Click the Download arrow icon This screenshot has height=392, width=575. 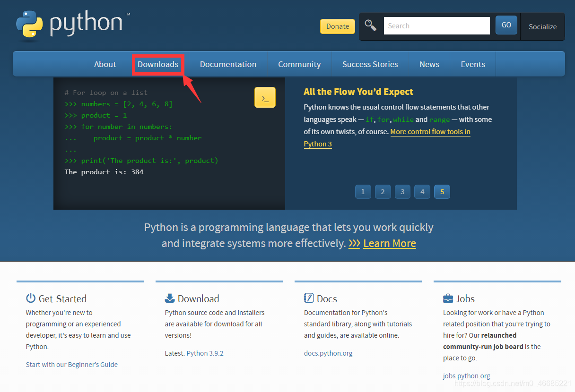170,298
